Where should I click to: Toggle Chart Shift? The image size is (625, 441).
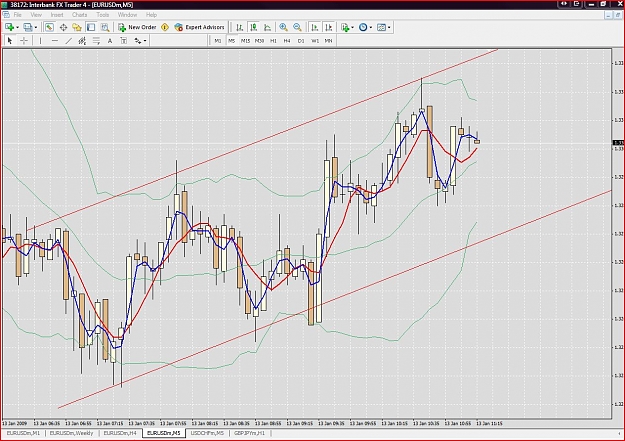tap(328, 27)
